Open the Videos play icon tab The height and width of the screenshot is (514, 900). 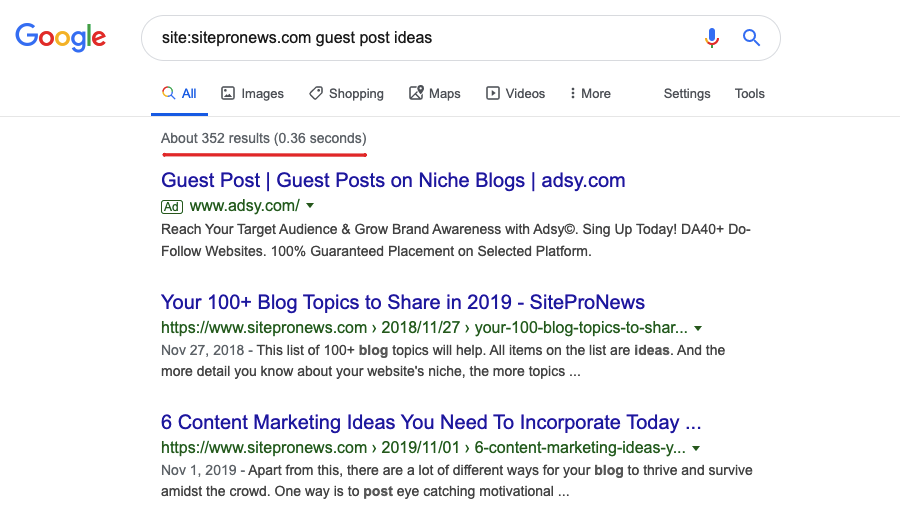(492, 93)
